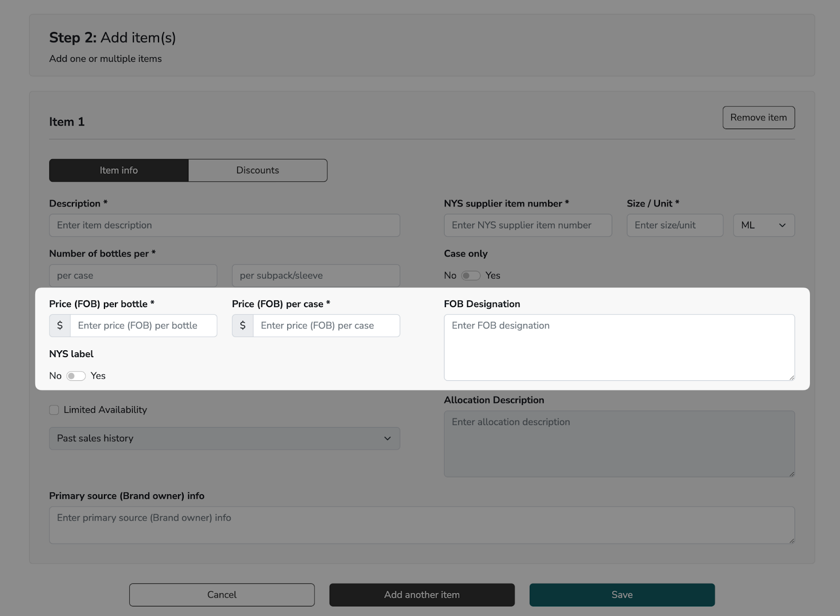840x616 pixels.
Task: Switch to the Discounts tab
Action: [x=257, y=170]
